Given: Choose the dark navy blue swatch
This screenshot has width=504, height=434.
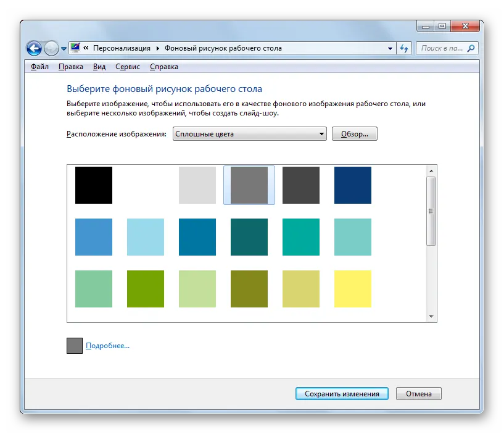Looking at the screenshot, I should pyautogui.click(x=353, y=185).
